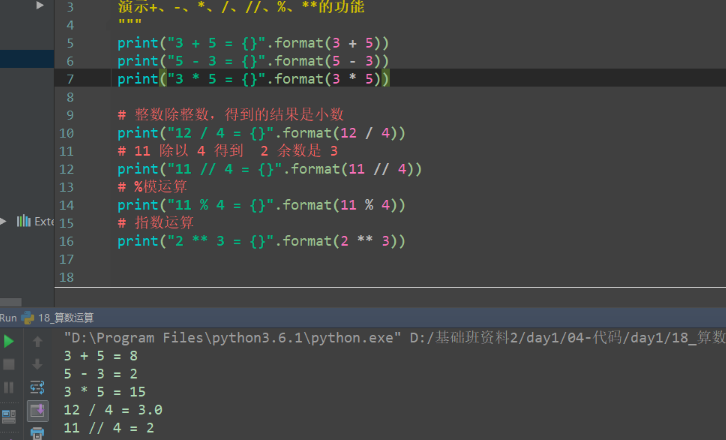Image resolution: width=726 pixels, height=440 pixels.
Task: Click the print("3 + 5 = {}") code line
Action: (253, 43)
